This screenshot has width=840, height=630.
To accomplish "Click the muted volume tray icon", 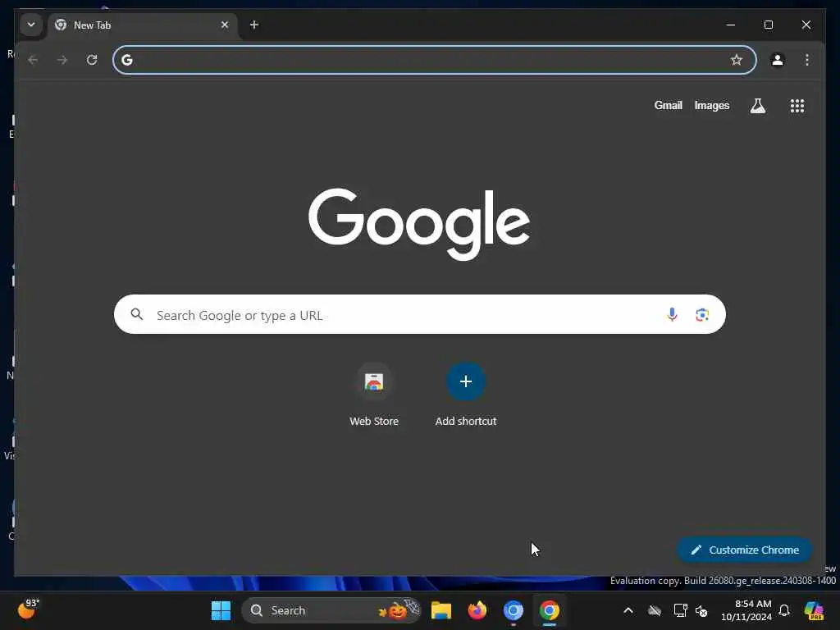I will pos(701,610).
